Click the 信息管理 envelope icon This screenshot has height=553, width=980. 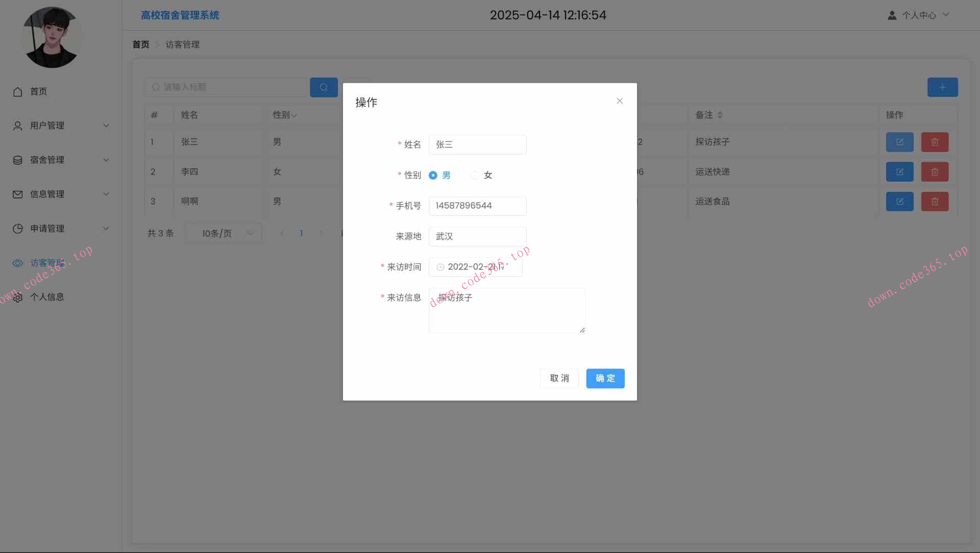[x=17, y=194]
